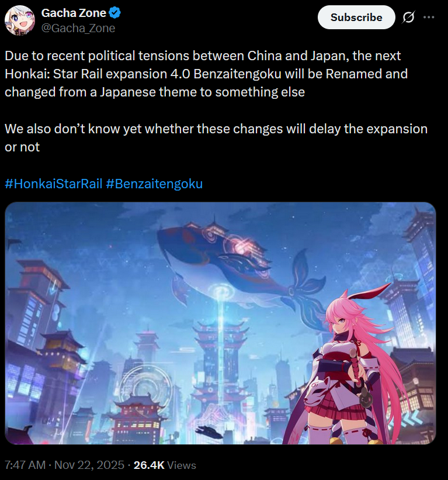Click the blue verified badge
The image size is (448, 480).
[x=115, y=13]
